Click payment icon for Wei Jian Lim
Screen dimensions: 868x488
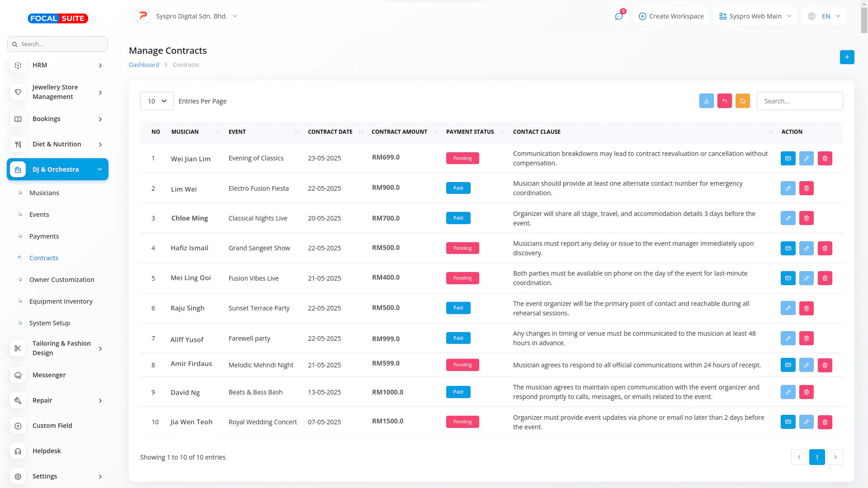788,159
